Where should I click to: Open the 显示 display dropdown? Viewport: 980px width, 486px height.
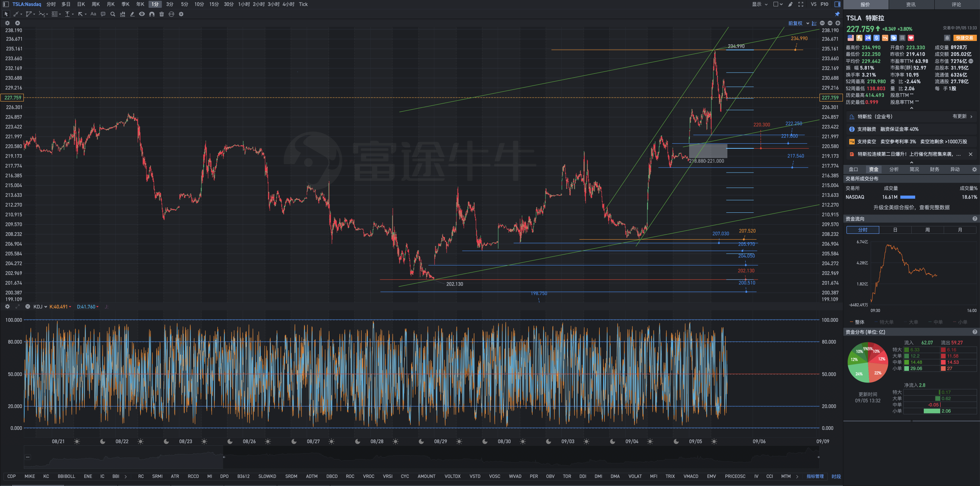click(x=760, y=4)
